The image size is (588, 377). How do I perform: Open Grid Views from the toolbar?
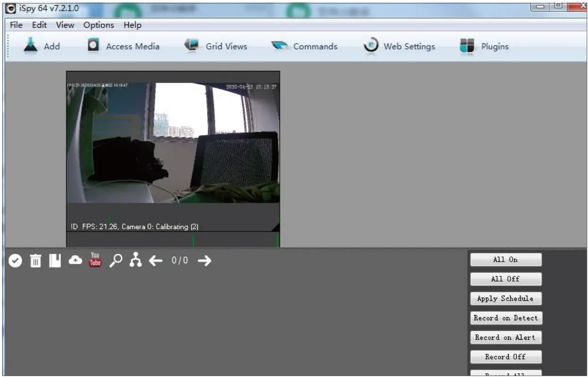pyautogui.click(x=217, y=46)
